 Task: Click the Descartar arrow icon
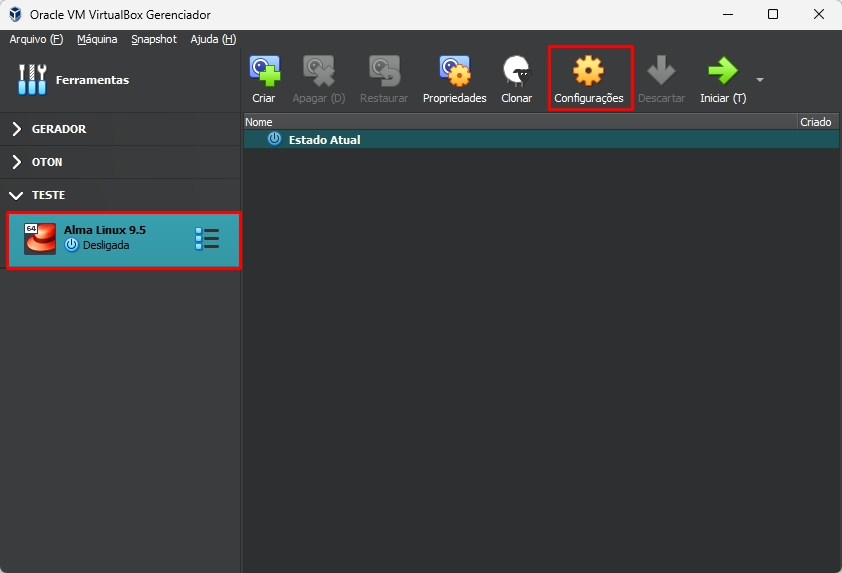pos(661,71)
